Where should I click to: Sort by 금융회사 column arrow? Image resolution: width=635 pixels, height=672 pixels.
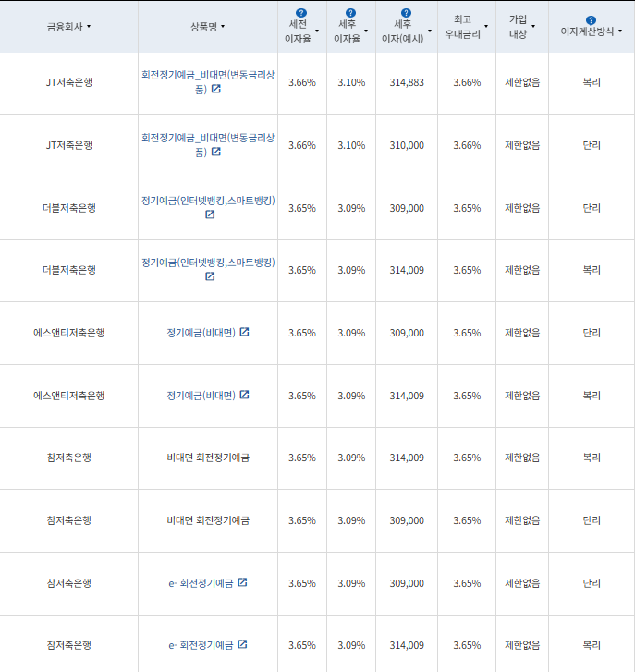[89, 27]
